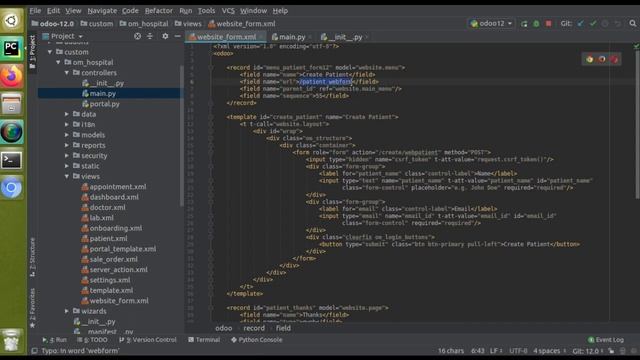Open the Terminal tool window

point(204,340)
